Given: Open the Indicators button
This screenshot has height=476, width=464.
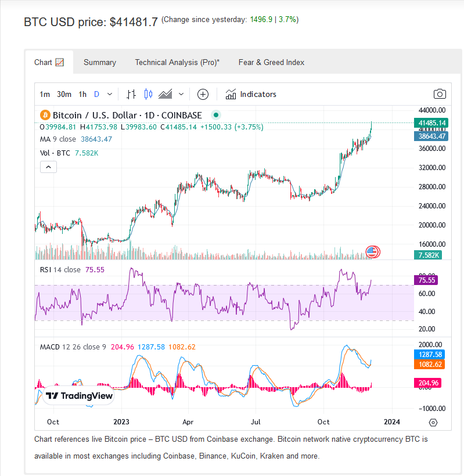Looking at the screenshot, I should tap(251, 95).
